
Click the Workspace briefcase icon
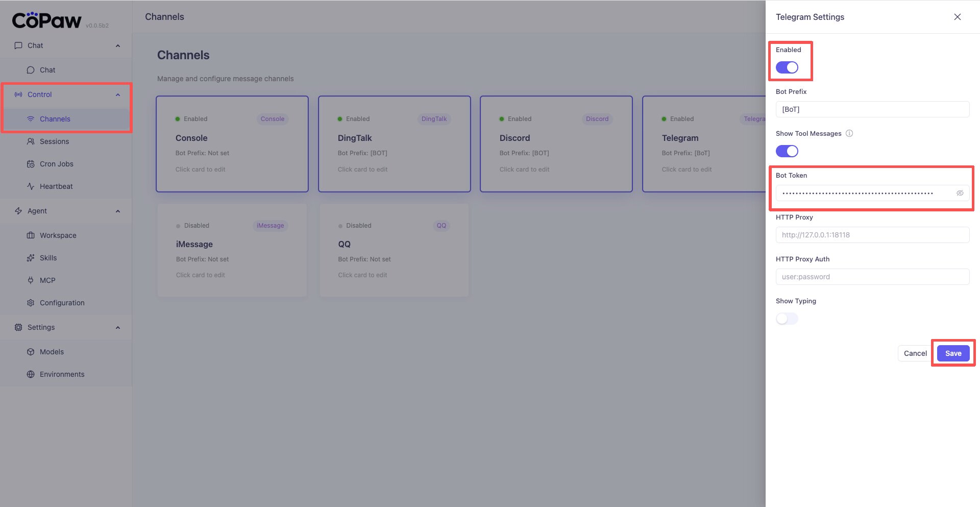point(31,235)
